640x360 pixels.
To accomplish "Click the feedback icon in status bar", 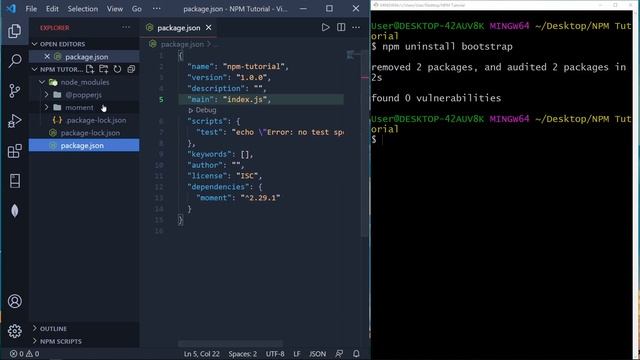I will [x=339, y=354].
